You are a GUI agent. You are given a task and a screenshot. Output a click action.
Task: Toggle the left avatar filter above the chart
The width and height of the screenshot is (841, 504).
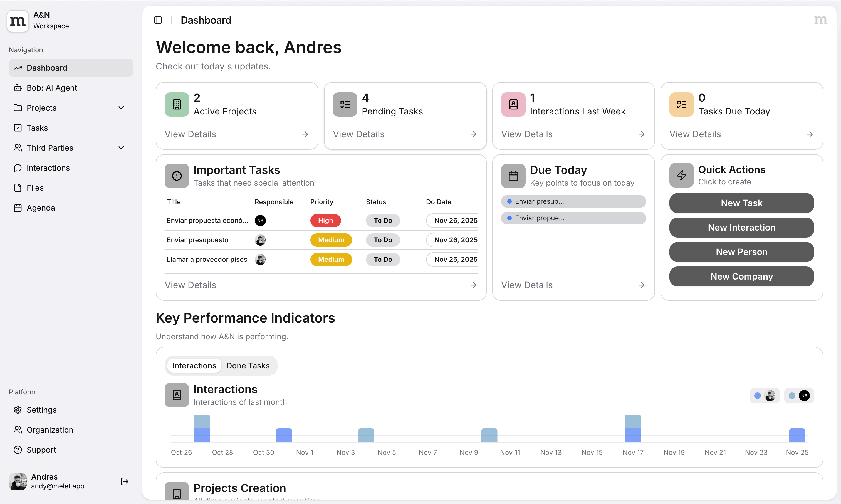764,395
